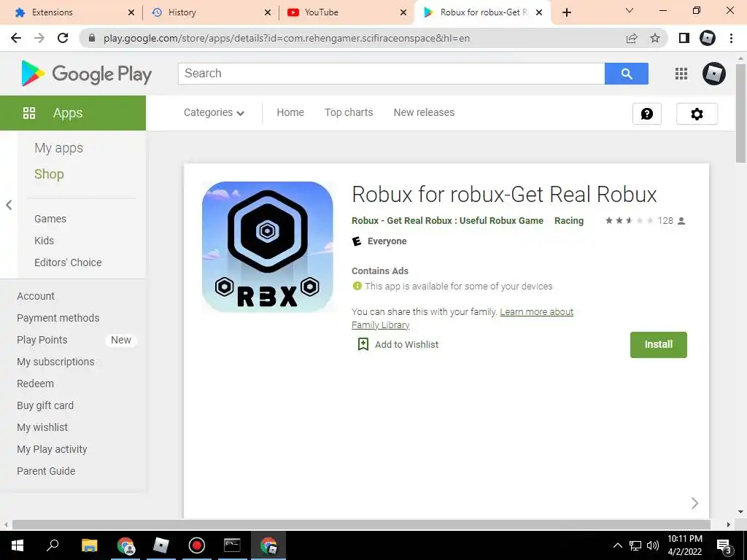Screen dimensions: 747x560
Task: Open My Play activity link
Action: [52, 449]
